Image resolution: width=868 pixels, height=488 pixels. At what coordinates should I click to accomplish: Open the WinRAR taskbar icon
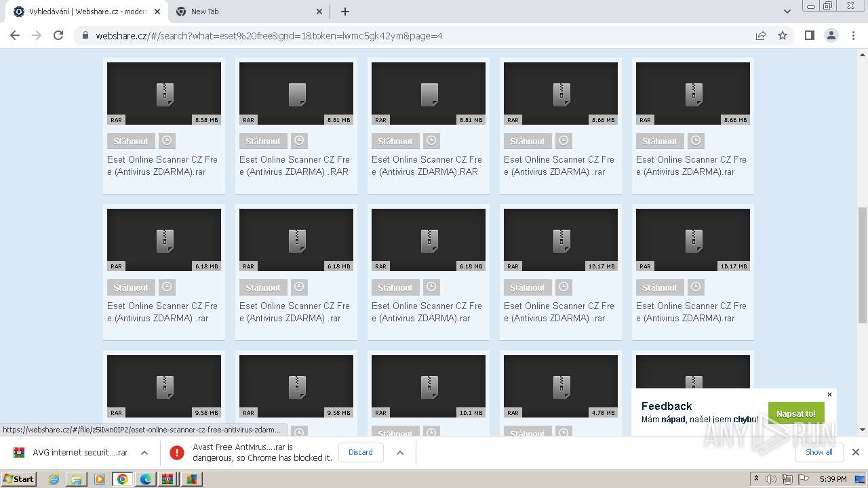(167, 479)
